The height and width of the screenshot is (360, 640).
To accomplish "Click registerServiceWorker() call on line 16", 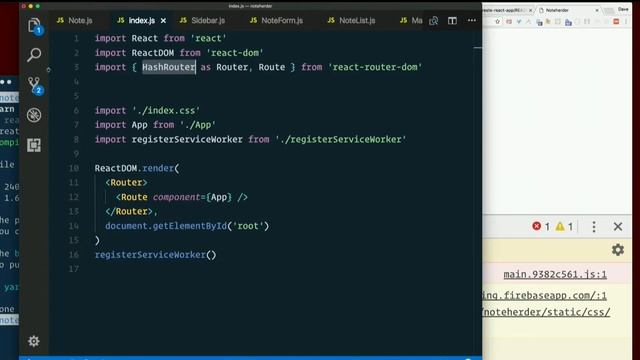I will tap(156, 255).
